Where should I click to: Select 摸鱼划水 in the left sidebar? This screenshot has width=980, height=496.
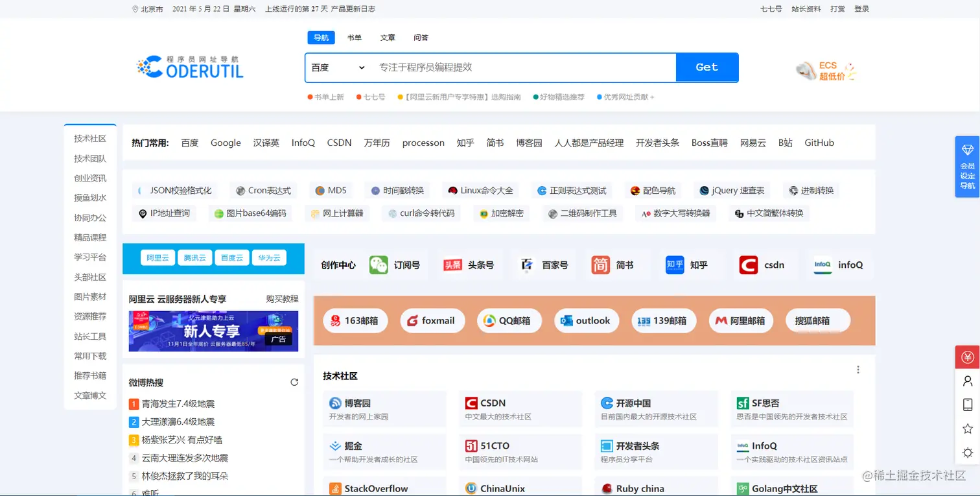click(90, 198)
